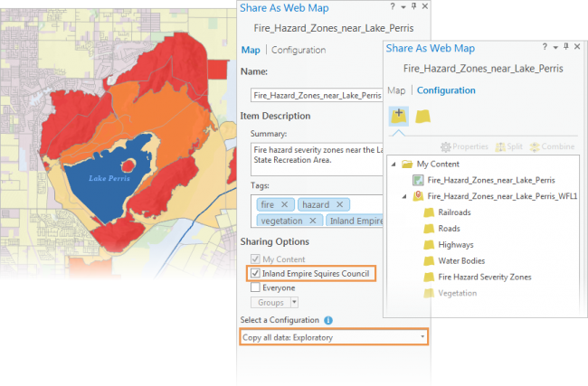Click Fire Hazard Severity Zones layer icon
The image size is (588, 386).
(x=429, y=277)
